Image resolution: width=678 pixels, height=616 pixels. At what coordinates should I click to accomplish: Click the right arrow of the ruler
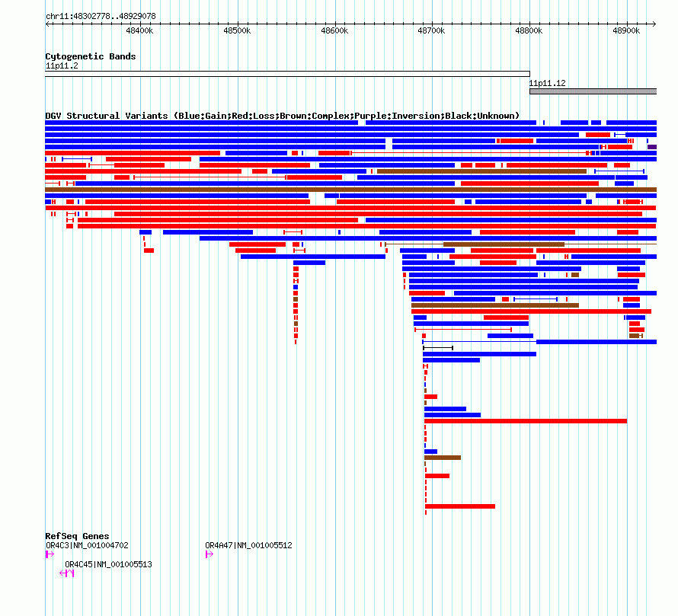654,24
